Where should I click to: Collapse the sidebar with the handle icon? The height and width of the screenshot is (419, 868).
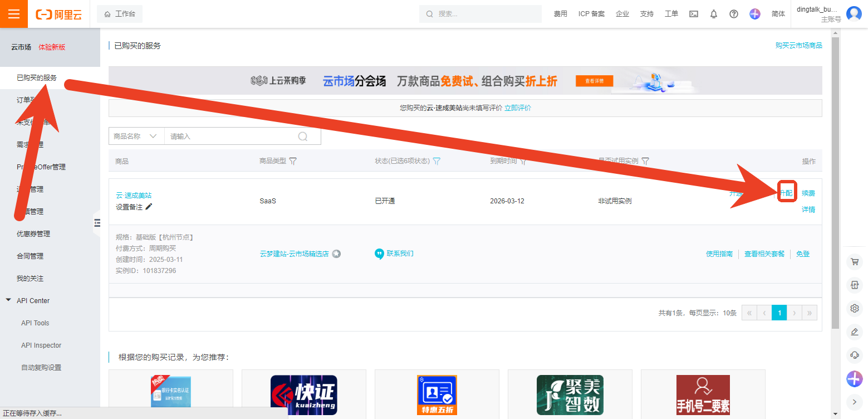(x=97, y=223)
